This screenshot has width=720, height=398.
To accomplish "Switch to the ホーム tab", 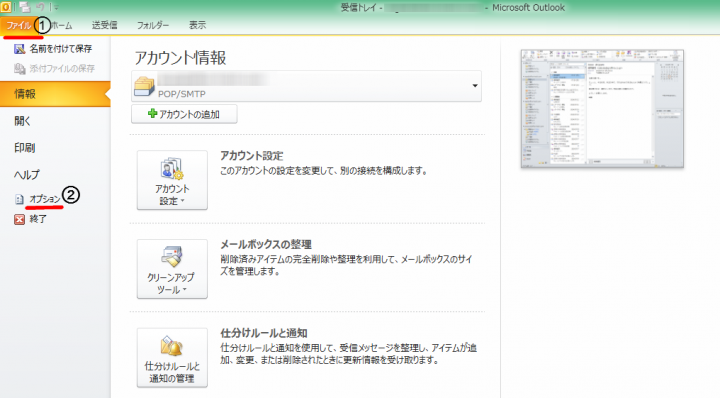I will (61, 25).
